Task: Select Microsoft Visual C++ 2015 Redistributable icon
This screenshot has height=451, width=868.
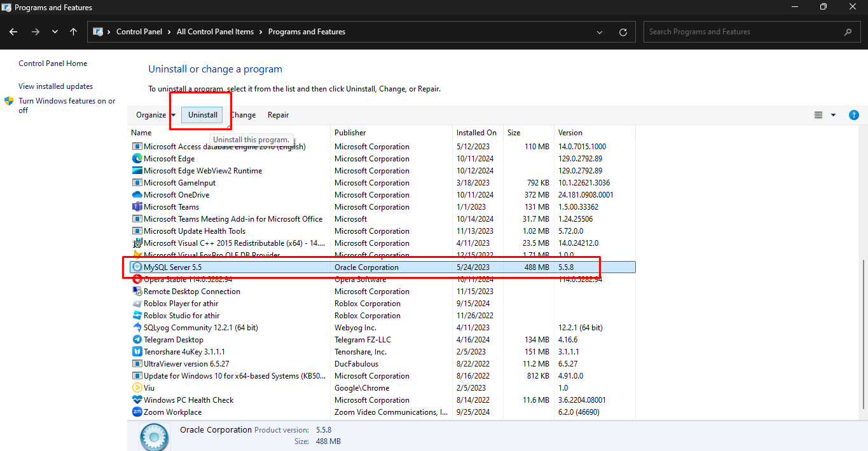Action: click(x=137, y=243)
